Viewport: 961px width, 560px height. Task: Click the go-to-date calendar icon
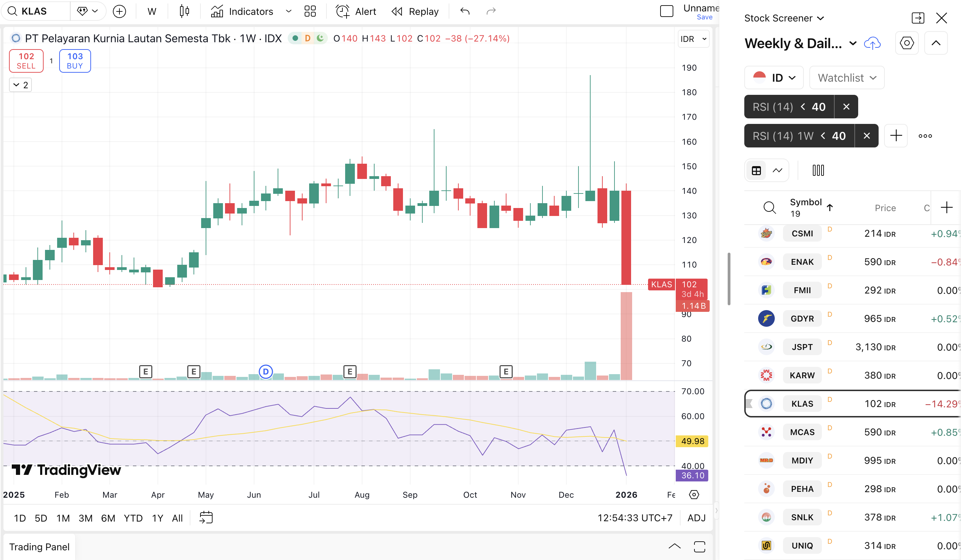206,518
